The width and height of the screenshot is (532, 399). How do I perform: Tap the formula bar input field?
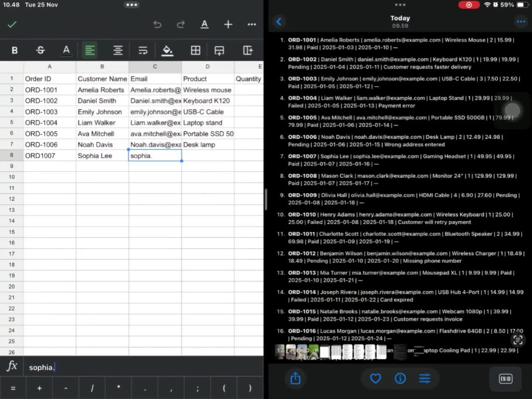143,367
